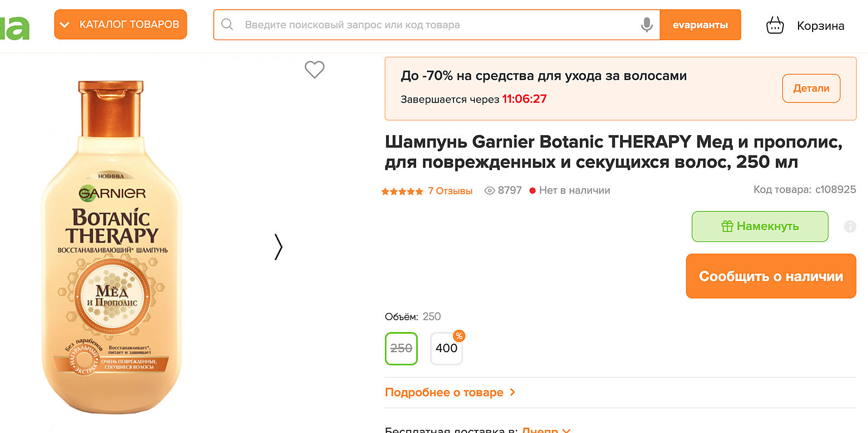Viewport: 868px width, 433px height.
Task: Click the Детали promo button
Action: [x=810, y=88]
